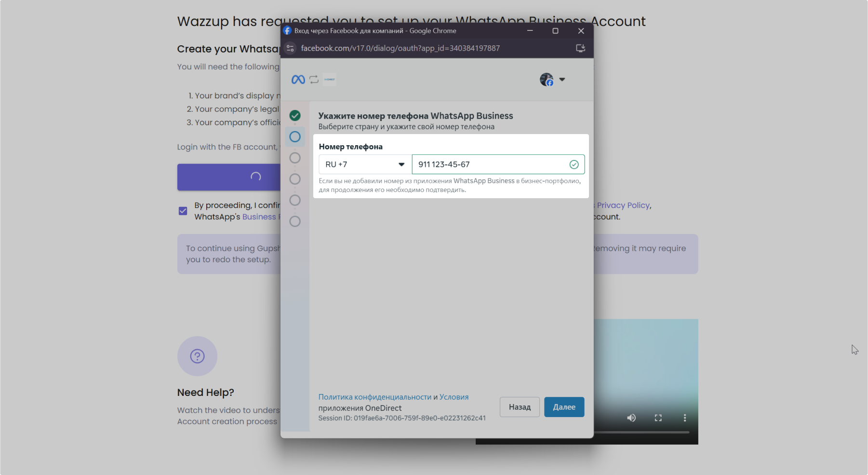Click the green validation check in phone field
Image resolution: width=868 pixels, height=475 pixels.
point(574,164)
